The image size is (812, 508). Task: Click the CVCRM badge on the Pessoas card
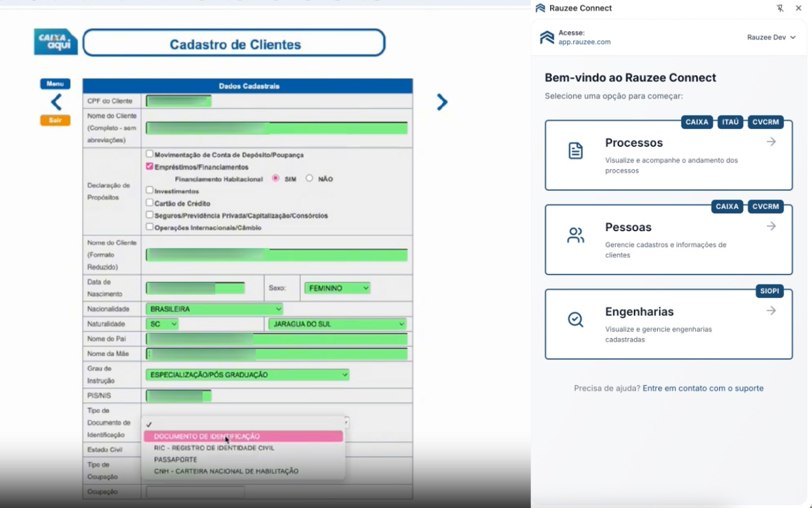point(766,206)
